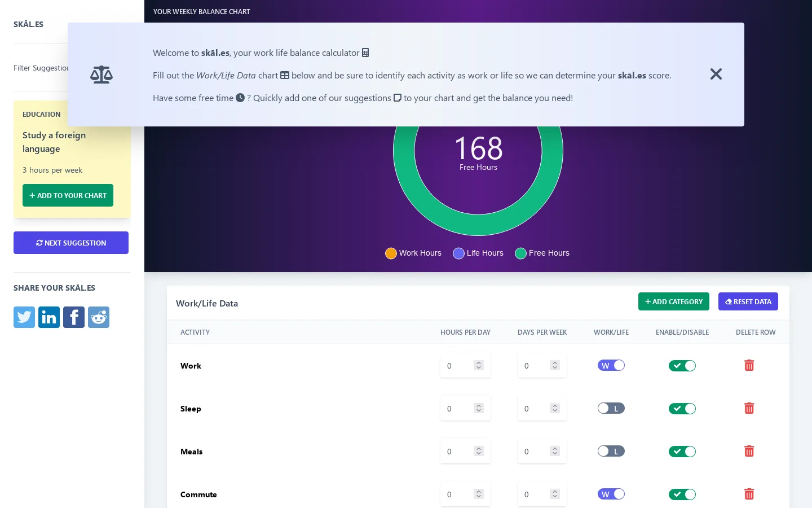Toggle Sleep row's work/life switch

pyautogui.click(x=611, y=408)
